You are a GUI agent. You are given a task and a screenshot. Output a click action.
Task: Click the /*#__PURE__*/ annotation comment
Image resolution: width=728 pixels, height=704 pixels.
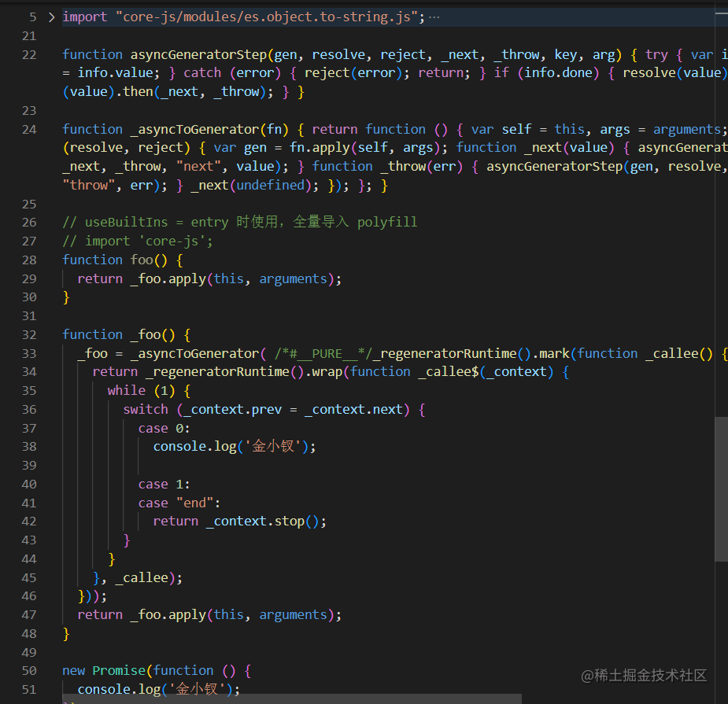pos(323,354)
